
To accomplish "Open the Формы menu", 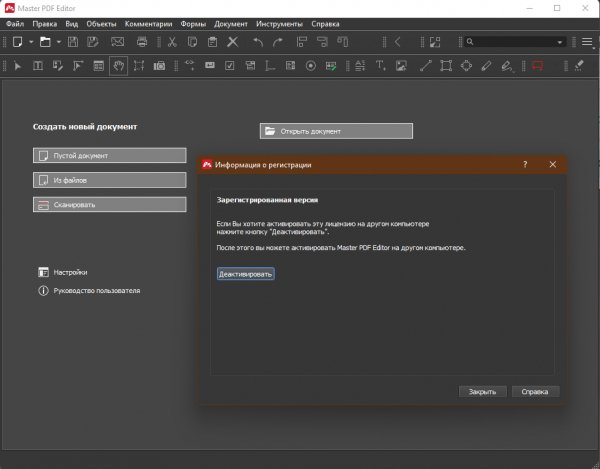I will (x=193, y=24).
